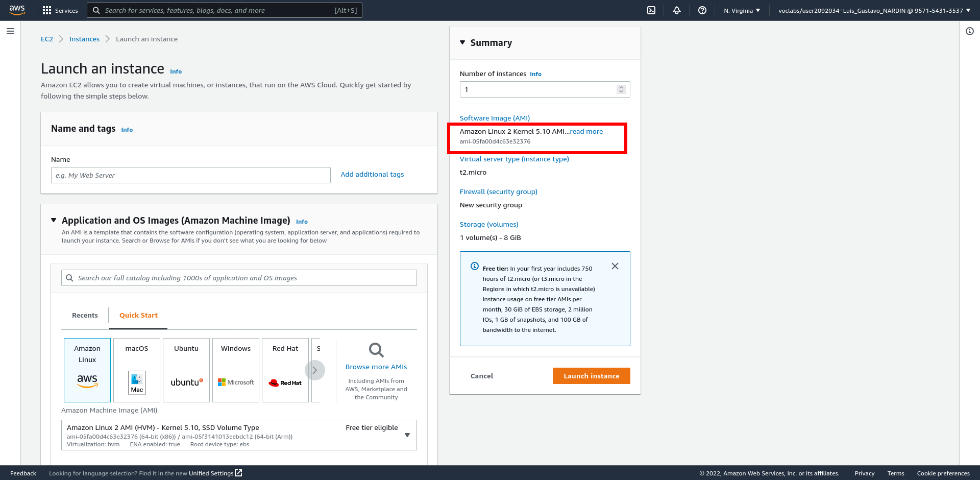The height and width of the screenshot is (480, 980).
Task: Click the AWS logo home icon
Action: click(17, 10)
